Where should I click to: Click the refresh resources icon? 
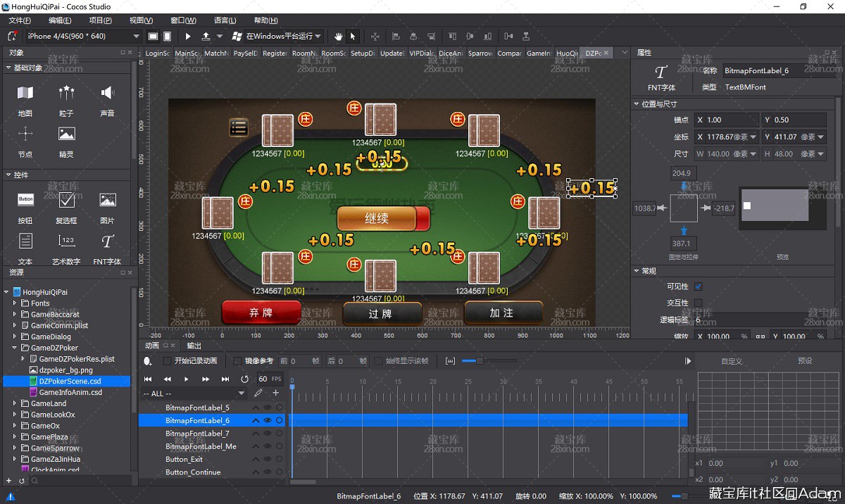22,481
